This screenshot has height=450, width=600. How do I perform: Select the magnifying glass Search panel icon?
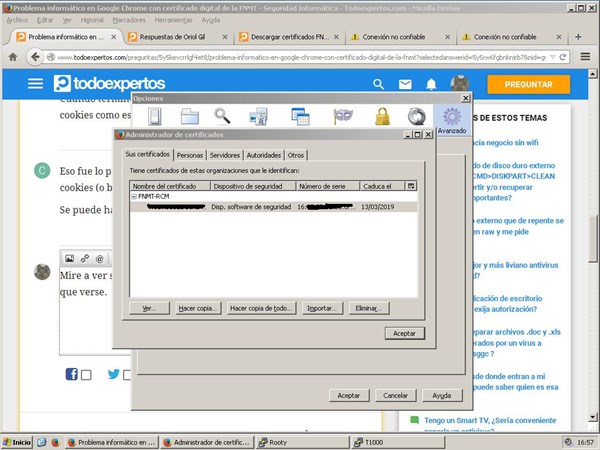222,117
